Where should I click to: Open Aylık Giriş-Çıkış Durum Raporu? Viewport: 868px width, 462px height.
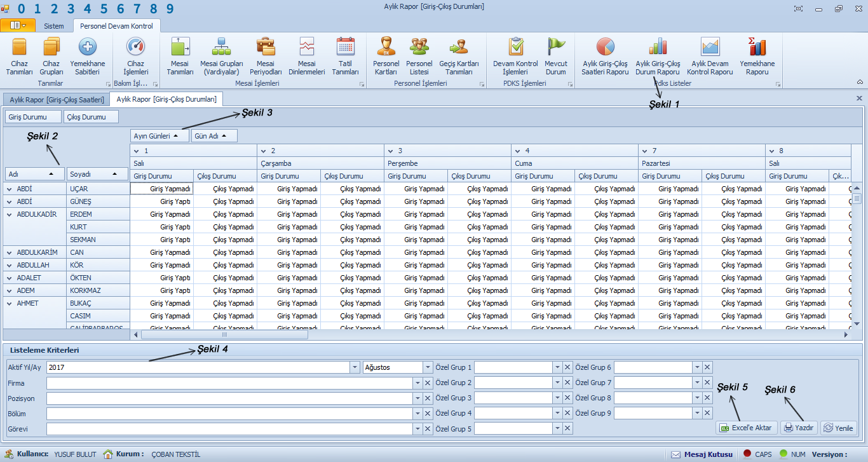658,57
